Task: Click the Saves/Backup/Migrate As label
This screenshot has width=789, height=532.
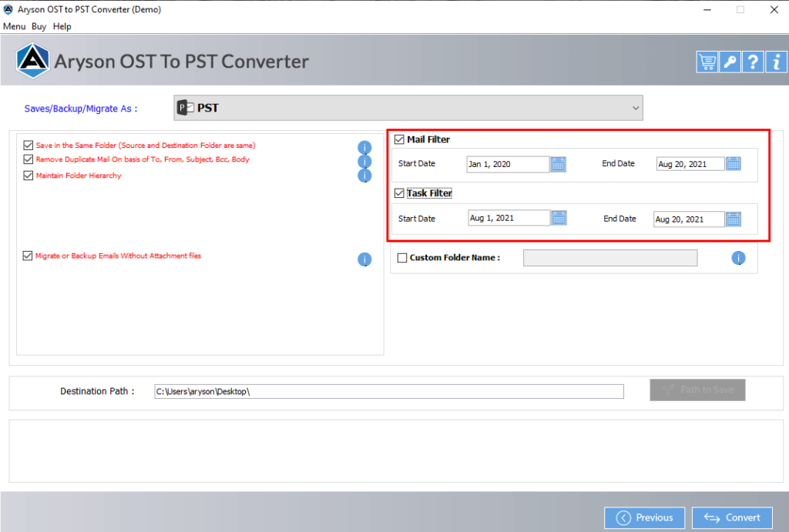Action: point(80,109)
